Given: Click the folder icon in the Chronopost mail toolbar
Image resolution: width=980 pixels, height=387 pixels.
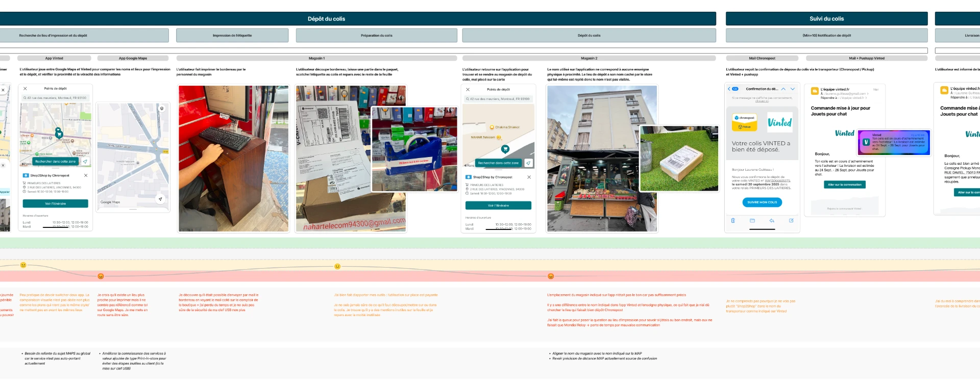Looking at the screenshot, I should coord(752,221).
